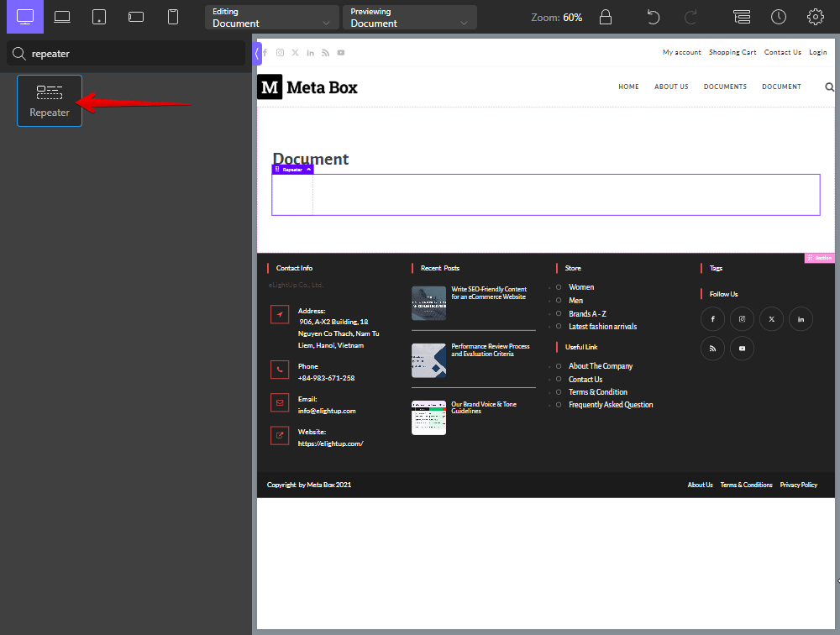Add the Repeater element from panel

click(50, 100)
